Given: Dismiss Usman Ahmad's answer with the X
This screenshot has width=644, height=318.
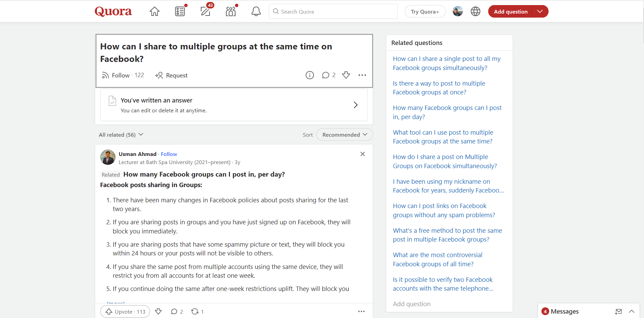Looking at the screenshot, I should pyautogui.click(x=362, y=154).
